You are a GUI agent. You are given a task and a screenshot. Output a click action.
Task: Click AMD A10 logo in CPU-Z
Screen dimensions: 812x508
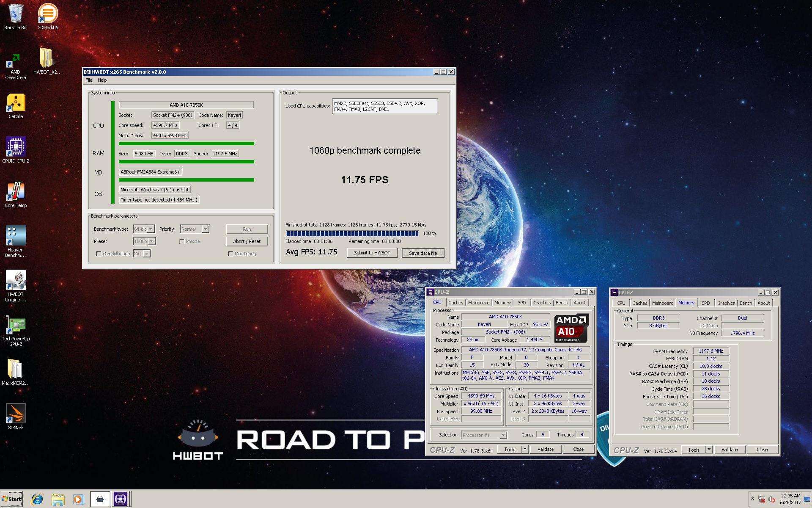tap(571, 328)
